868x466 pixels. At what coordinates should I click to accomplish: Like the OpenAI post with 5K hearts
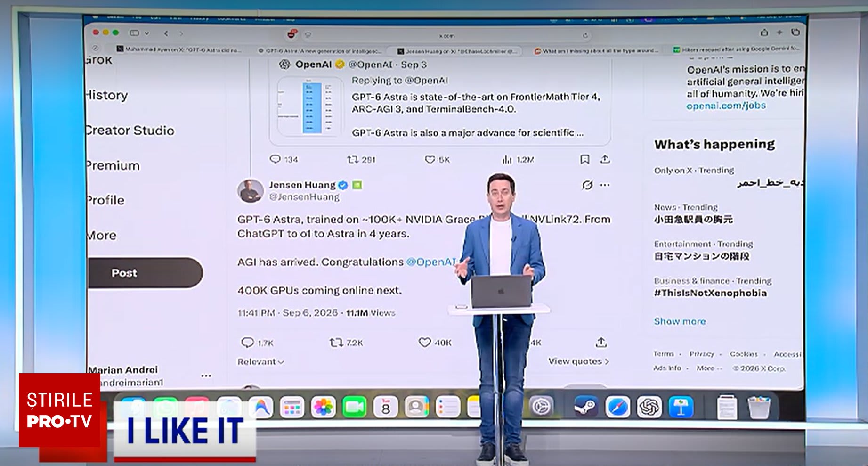tap(438, 160)
